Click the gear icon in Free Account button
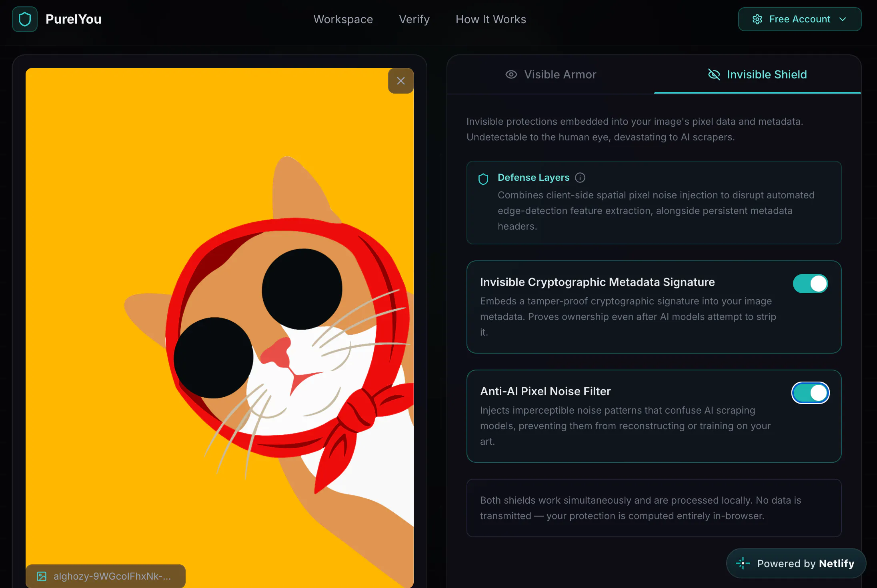Viewport: 877px width, 588px height. point(757,19)
